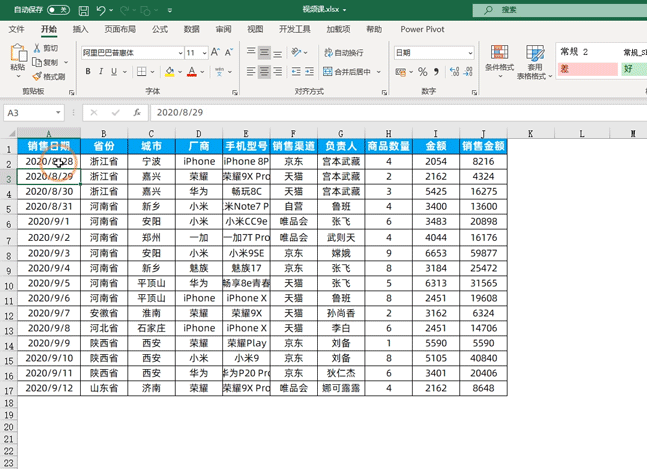Screen dimensions: 647x469
Task: Toggle Center horizontal alignment
Action: 264,72
